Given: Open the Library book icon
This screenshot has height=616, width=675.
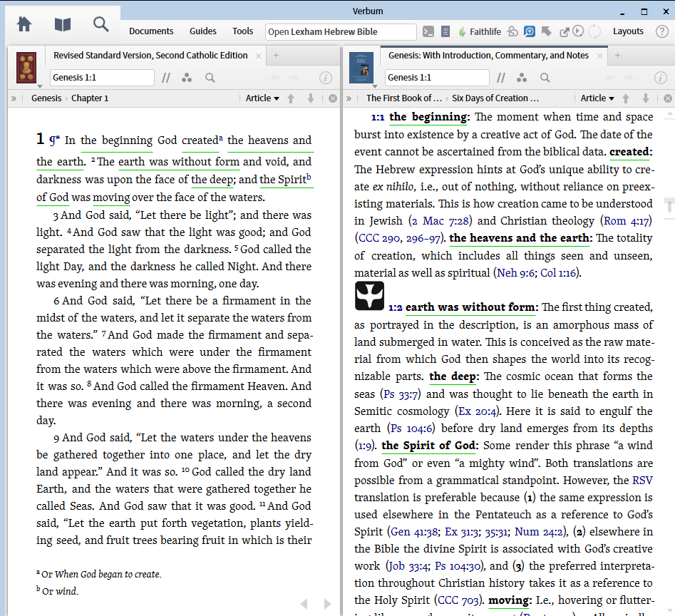Looking at the screenshot, I should coord(63,24).
